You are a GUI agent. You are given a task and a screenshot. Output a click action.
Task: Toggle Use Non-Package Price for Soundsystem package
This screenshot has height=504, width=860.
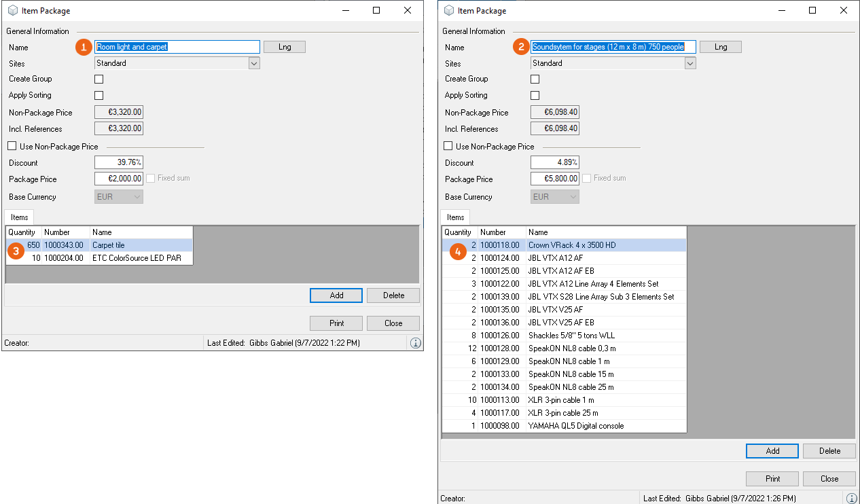pyautogui.click(x=448, y=146)
